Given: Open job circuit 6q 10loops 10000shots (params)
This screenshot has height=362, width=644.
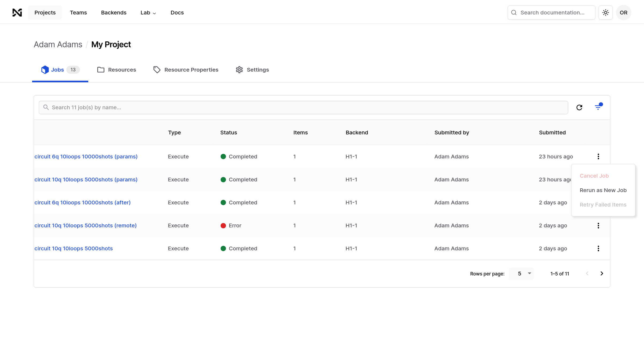Looking at the screenshot, I should (x=86, y=157).
